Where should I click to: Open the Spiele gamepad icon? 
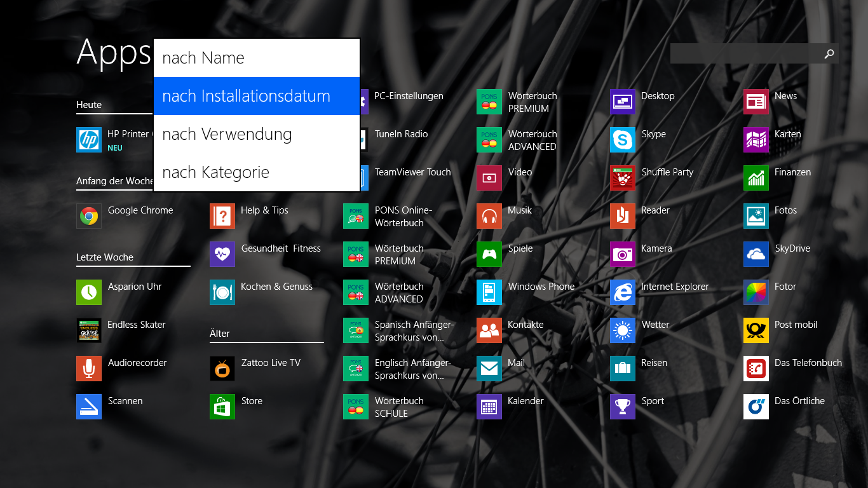(489, 254)
